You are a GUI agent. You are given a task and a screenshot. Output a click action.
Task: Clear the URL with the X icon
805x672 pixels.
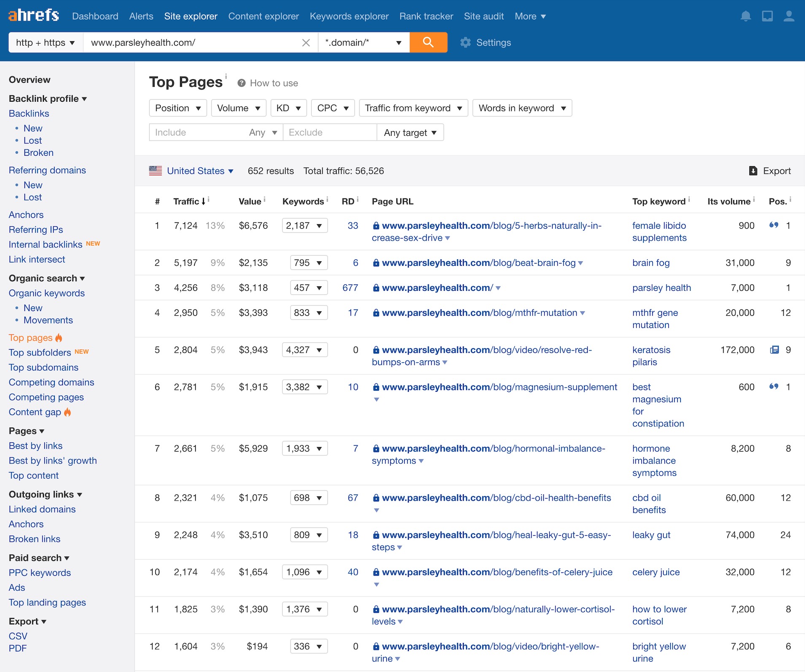(x=306, y=43)
